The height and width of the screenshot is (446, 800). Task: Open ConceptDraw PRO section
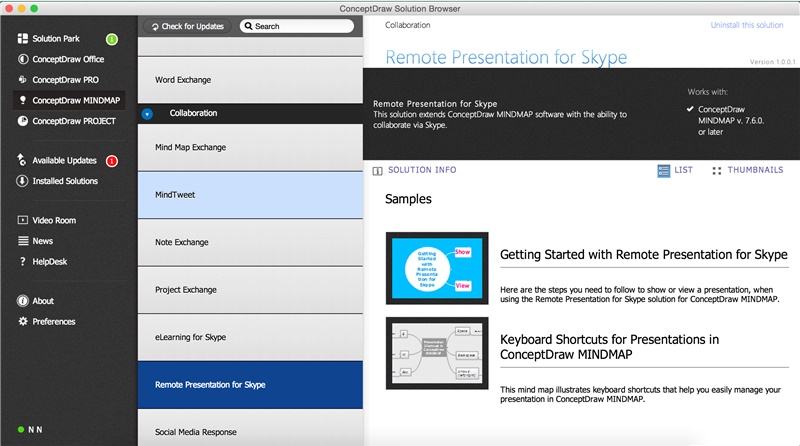[x=66, y=80]
